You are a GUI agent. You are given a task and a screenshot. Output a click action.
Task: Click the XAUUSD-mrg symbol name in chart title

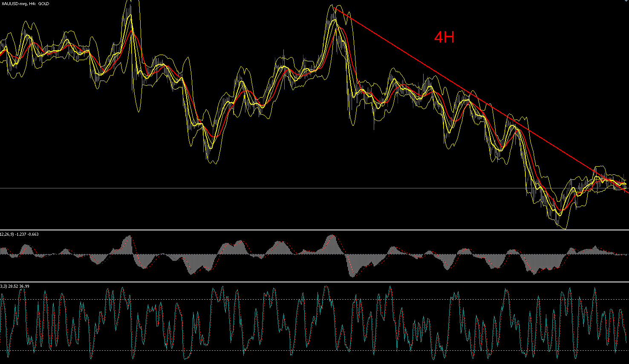[x=14, y=4]
